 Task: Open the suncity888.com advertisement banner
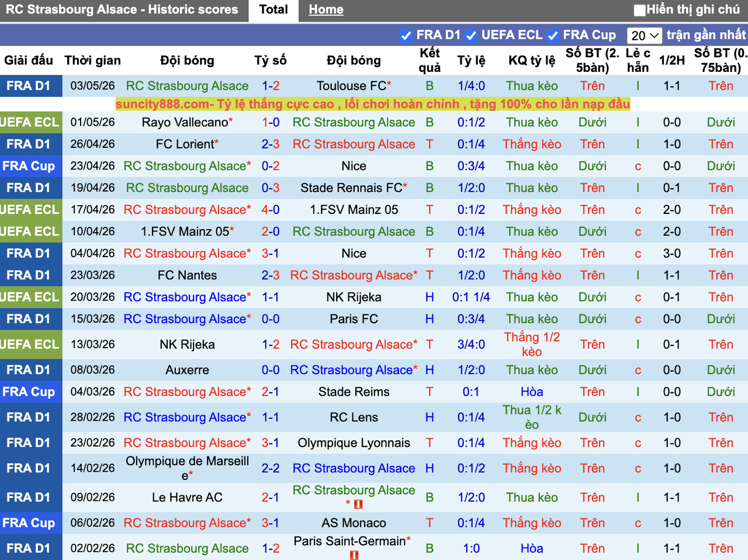click(x=373, y=104)
